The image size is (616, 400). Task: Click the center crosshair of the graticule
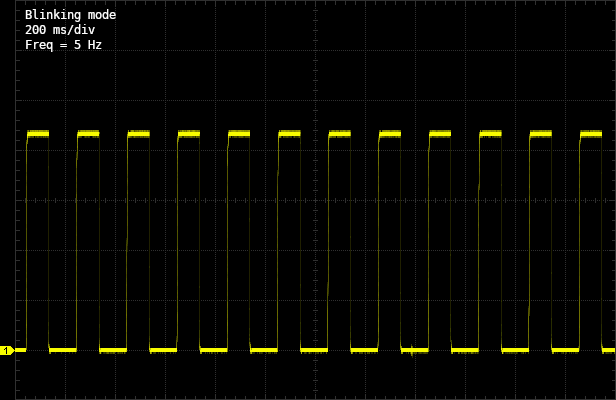[315, 200]
